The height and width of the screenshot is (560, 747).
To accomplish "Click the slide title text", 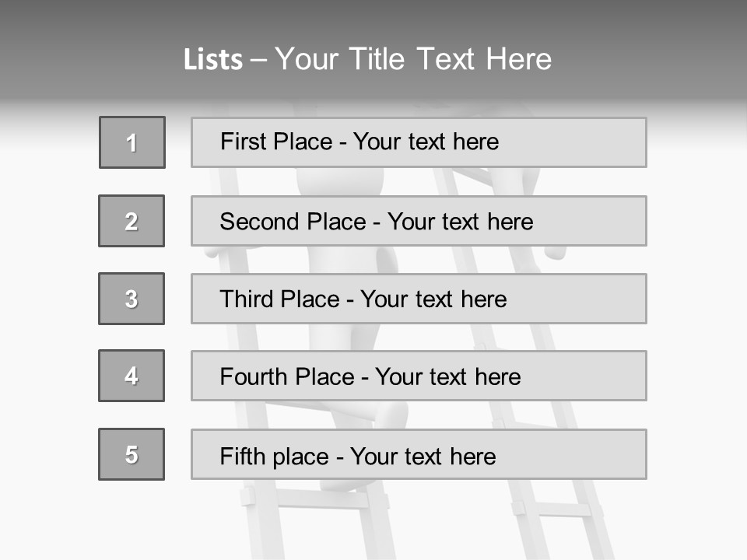I will click(368, 59).
